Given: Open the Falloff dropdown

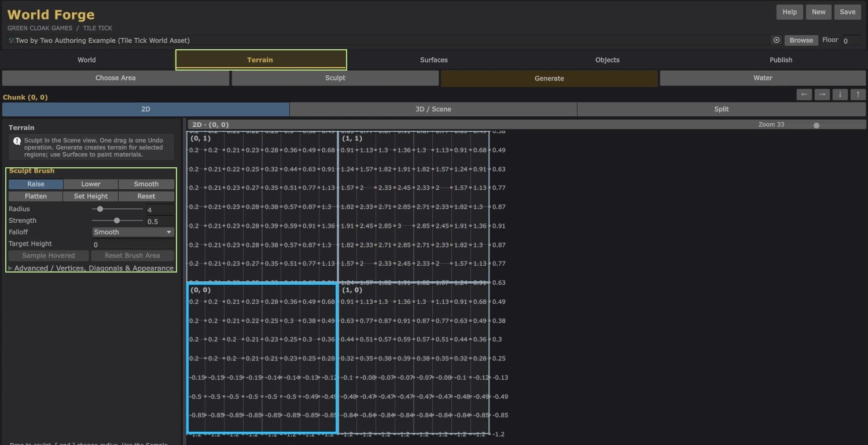Looking at the screenshot, I should pyautogui.click(x=133, y=232).
